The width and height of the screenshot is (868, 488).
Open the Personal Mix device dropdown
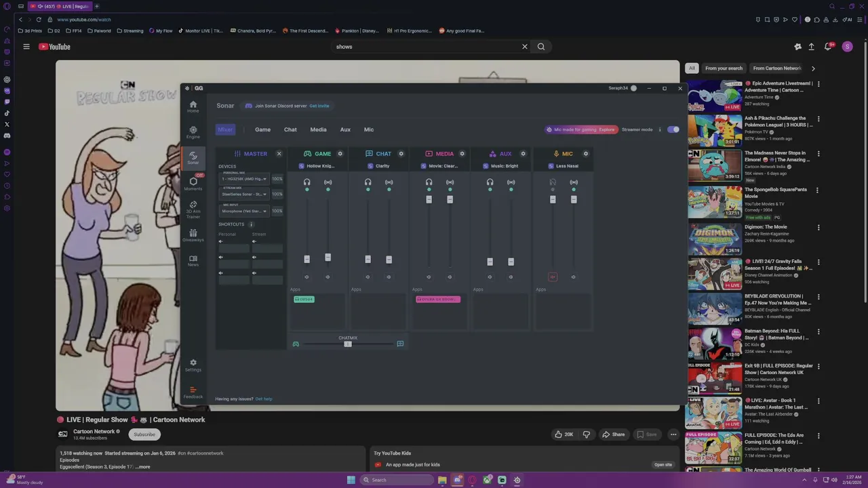point(244,179)
